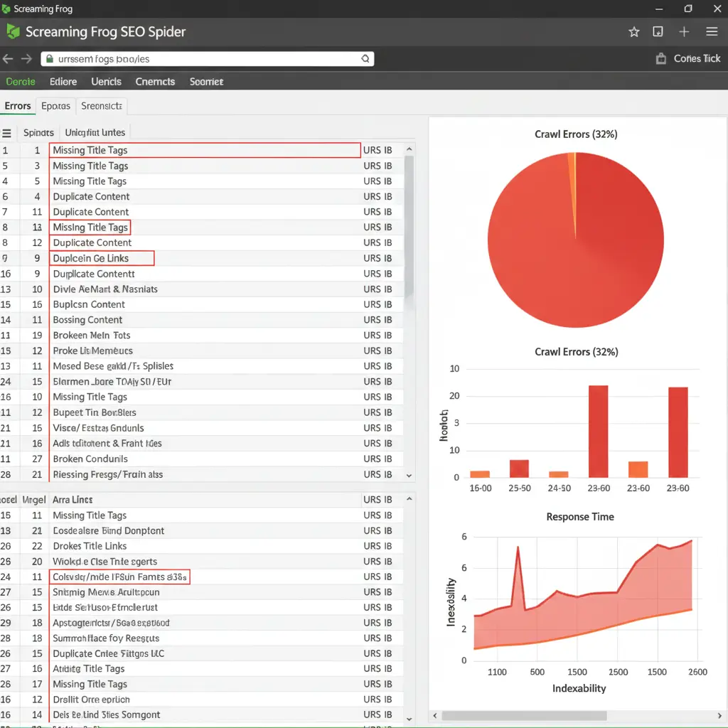Click the list menu icon beside Spindts
The width and height of the screenshot is (728, 728).
[7, 133]
